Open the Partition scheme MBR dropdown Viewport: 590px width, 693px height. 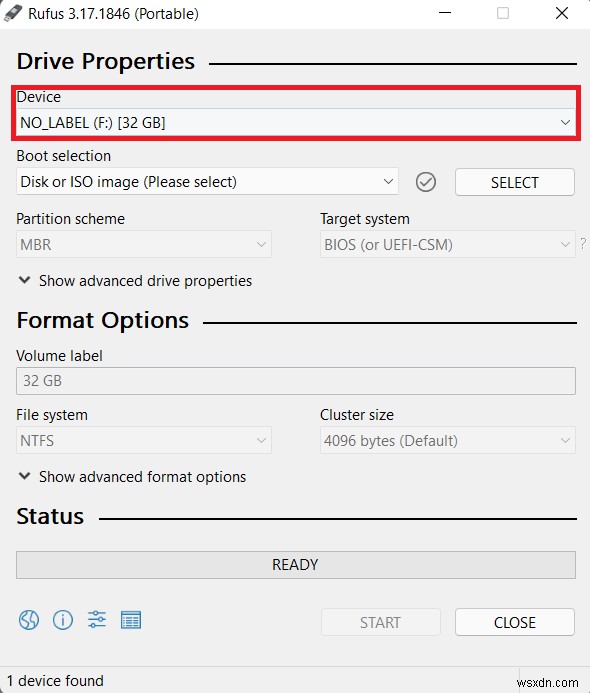pyautogui.click(x=144, y=244)
